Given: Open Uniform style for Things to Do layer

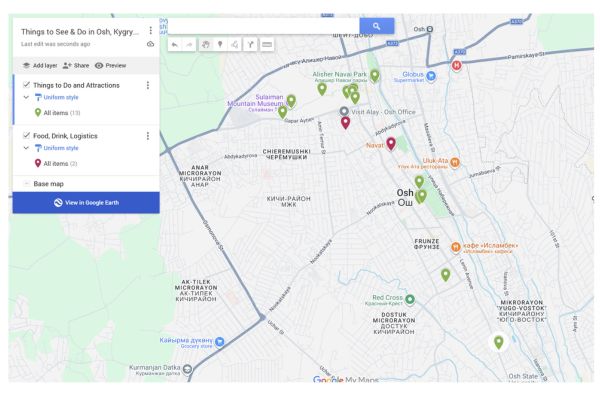Looking at the screenshot, I should click(x=57, y=97).
